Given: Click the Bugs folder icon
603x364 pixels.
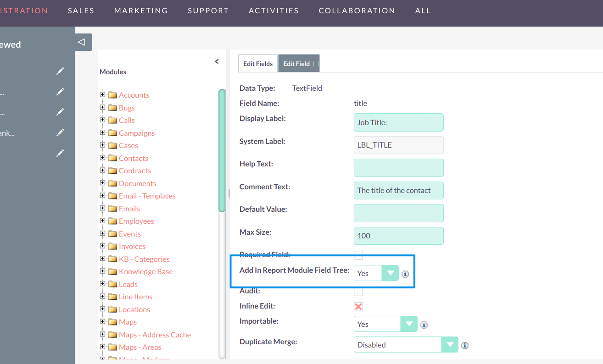Looking at the screenshot, I should pos(112,108).
